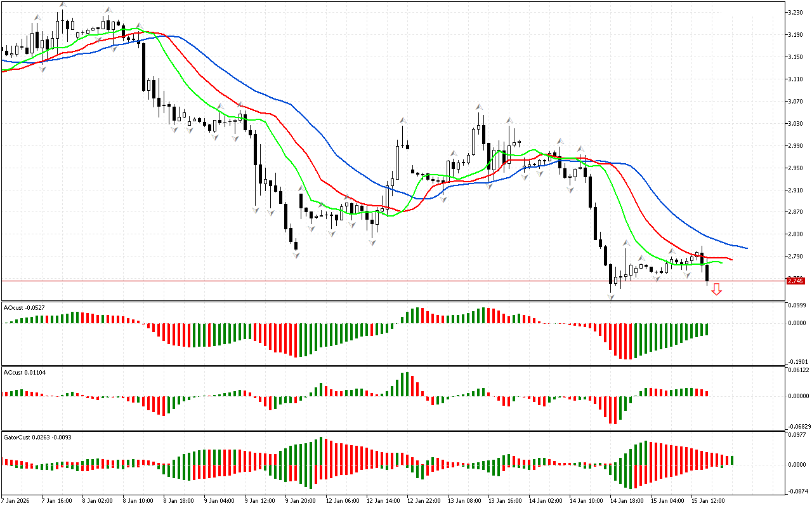The width and height of the screenshot is (812, 508).
Task: Select the red horizontal price level line
Action: pyautogui.click(x=381, y=281)
